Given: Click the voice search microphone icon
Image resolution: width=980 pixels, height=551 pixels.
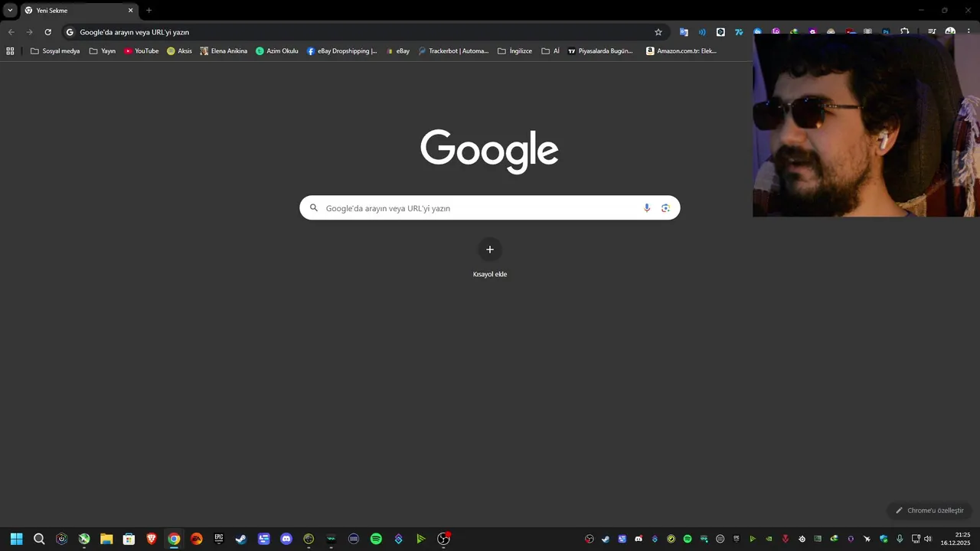Looking at the screenshot, I should click(x=647, y=208).
